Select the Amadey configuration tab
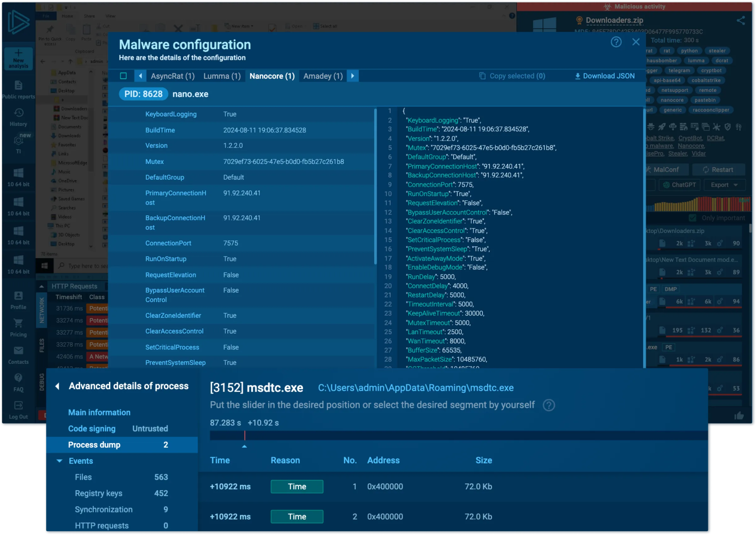This screenshot has height=535, width=756. [x=323, y=76]
